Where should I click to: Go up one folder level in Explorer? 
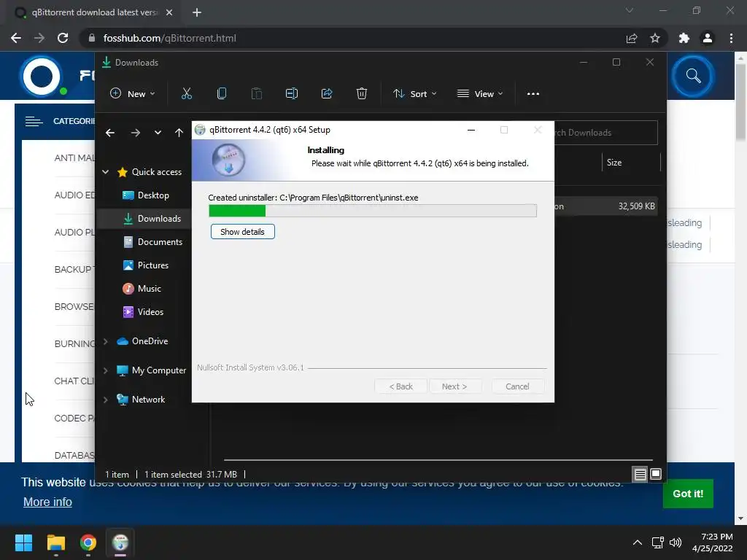click(179, 133)
